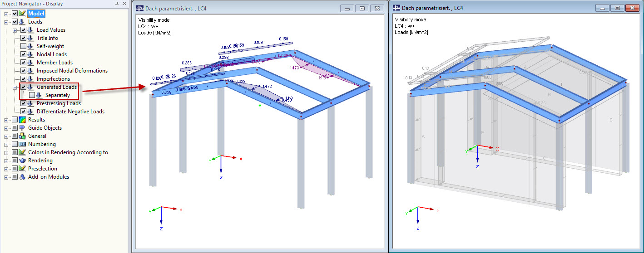This screenshot has height=253, width=644.
Task: Uncheck the Model checkbox
Action: click(x=15, y=14)
